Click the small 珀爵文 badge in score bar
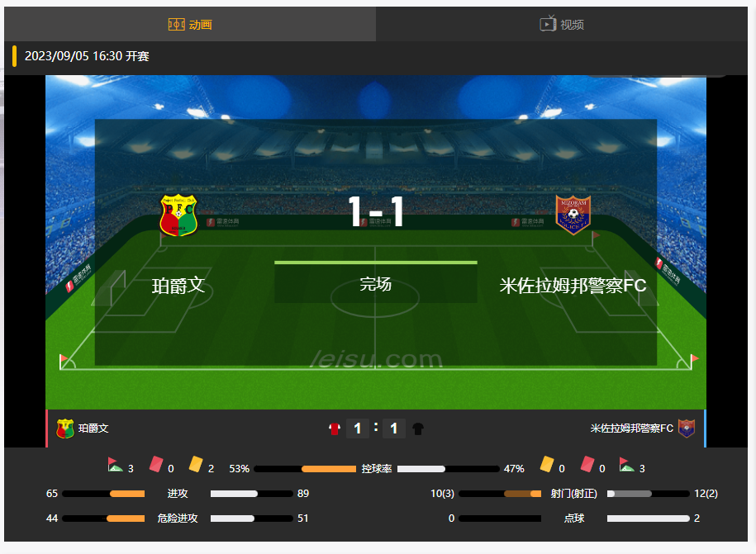 tap(65, 429)
